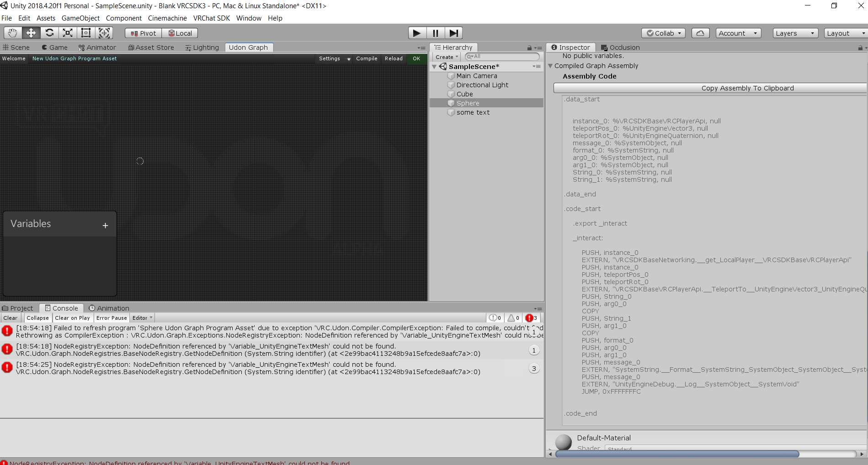868x465 pixels.
Task: Toggle Error Pause in Console
Action: point(112,318)
